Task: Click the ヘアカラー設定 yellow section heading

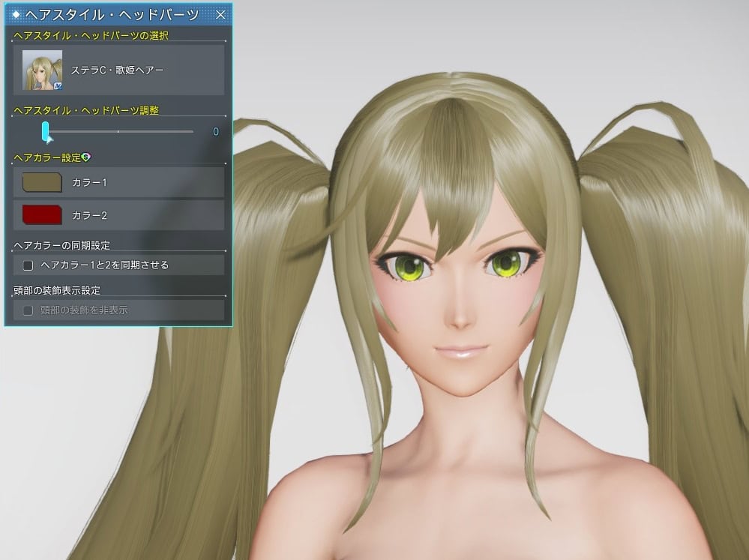Action: 45,157
